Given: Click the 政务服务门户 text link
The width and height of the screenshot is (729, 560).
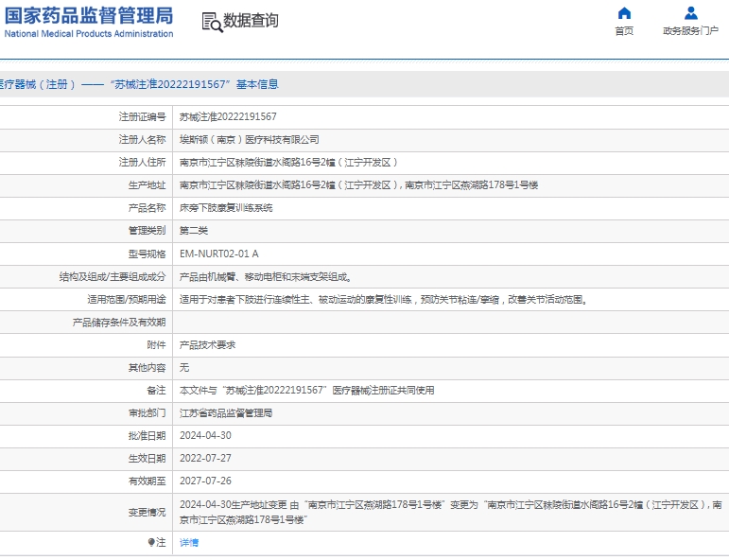Looking at the screenshot, I should tap(691, 30).
